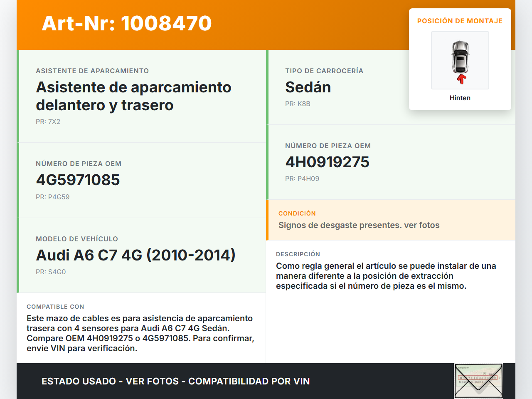Click the DESCRIPCIÓN label

pos(298,254)
